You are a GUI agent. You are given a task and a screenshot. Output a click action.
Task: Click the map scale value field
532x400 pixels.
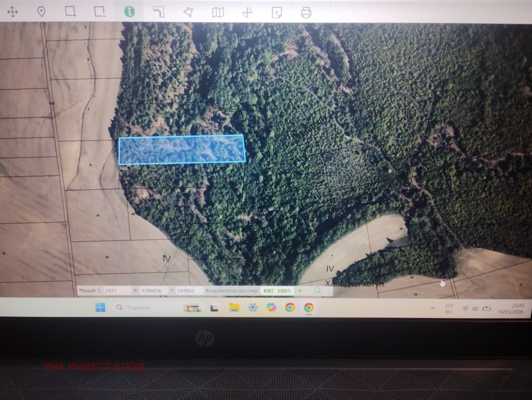pos(116,290)
